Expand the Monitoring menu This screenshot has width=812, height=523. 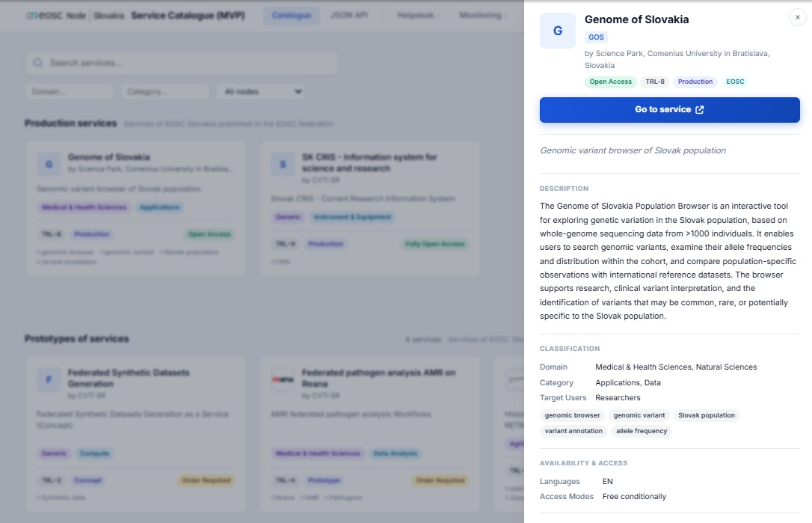pos(484,16)
